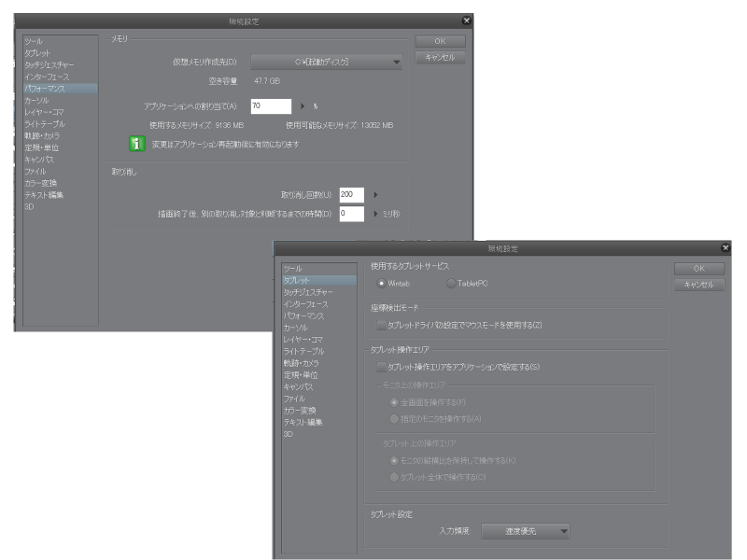Enable tablet operation area application setting checkbox
This screenshot has height=560, width=747.
(x=381, y=367)
